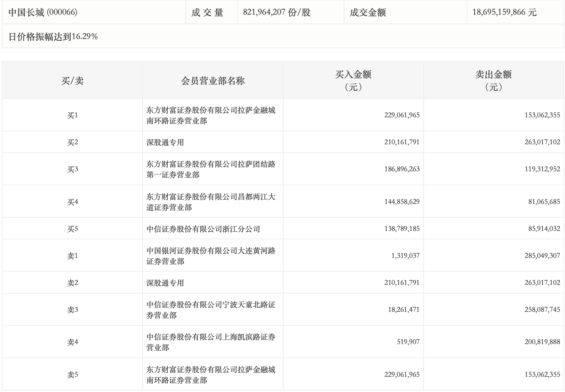The height and width of the screenshot is (392, 565).
Task: Click the 买入金额(元) column header
Action: pyautogui.click(x=353, y=81)
